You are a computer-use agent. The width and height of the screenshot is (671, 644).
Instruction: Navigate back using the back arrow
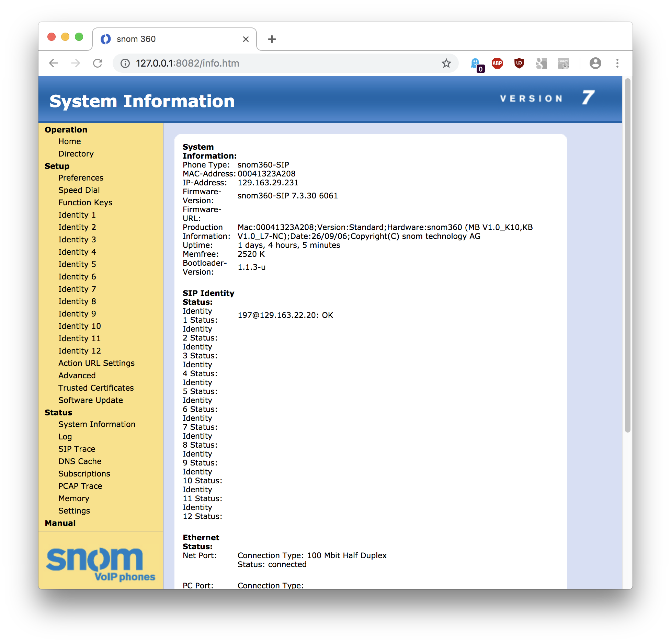tap(54, 63)
